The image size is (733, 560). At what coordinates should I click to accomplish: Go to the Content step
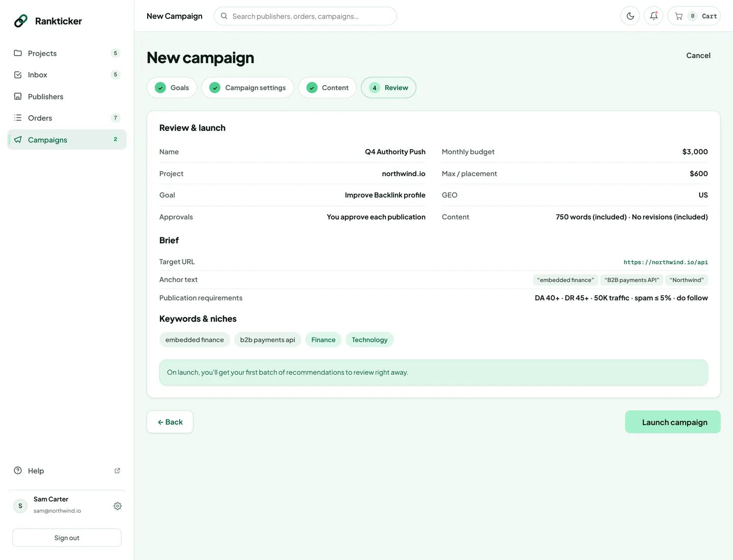click(x=327, y=88)
